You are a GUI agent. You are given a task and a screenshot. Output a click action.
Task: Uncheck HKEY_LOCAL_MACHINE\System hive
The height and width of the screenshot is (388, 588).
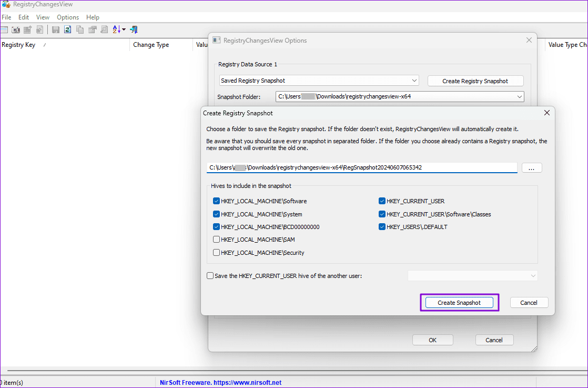point(216,214)
